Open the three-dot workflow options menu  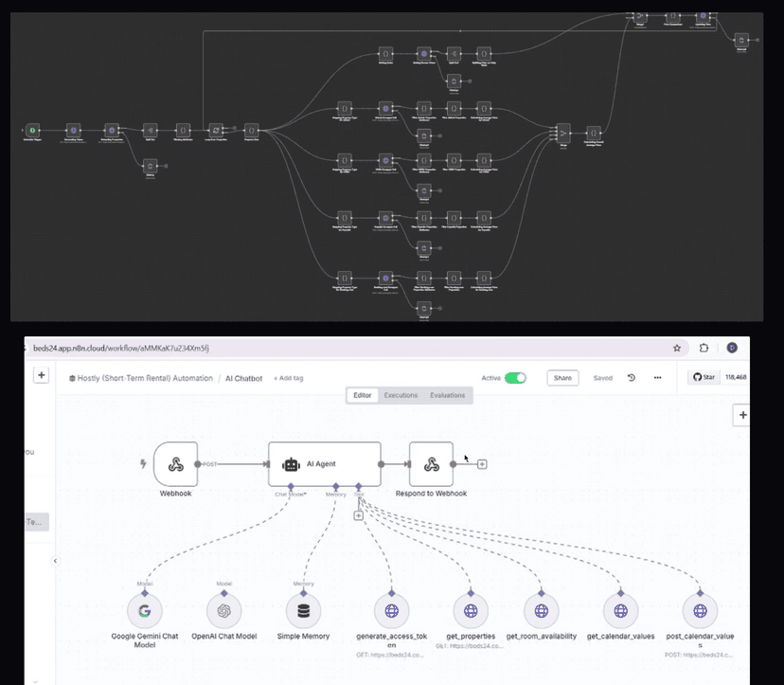coord(657,378)
